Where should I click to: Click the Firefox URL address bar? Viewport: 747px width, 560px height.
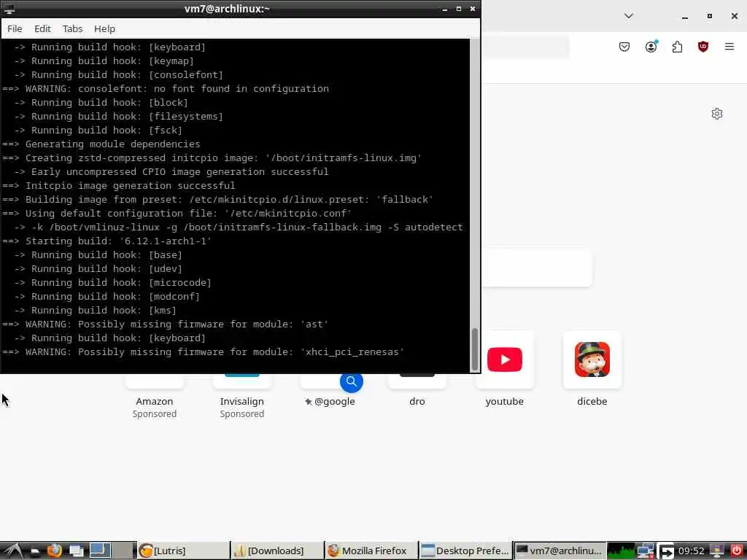525,47
